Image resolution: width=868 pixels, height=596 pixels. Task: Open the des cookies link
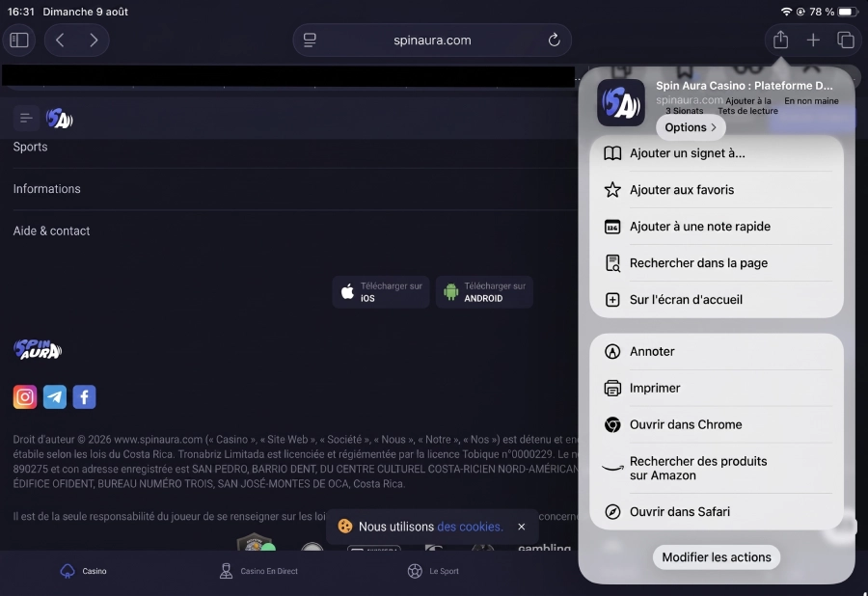coord(470,527)
